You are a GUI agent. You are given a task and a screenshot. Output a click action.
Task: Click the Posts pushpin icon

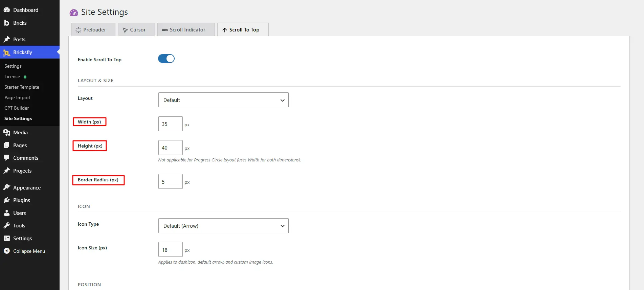pos(6,39)
